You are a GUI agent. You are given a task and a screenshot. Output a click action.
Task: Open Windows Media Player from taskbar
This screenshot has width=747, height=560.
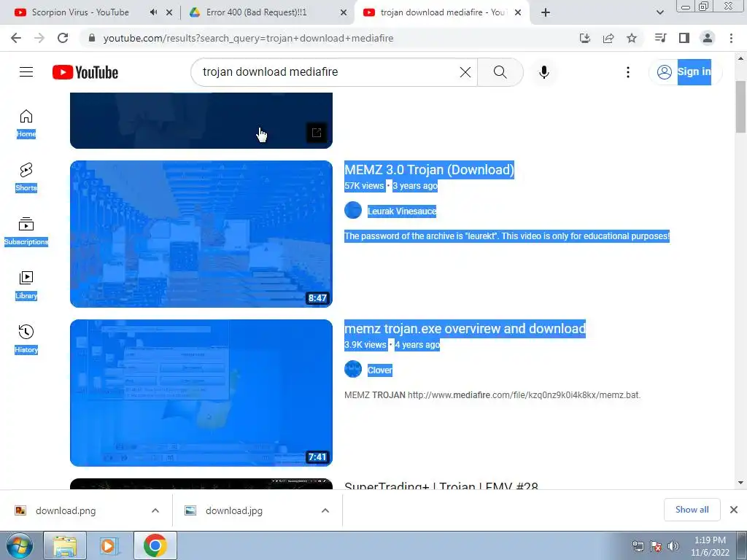[x=109, y=545]
